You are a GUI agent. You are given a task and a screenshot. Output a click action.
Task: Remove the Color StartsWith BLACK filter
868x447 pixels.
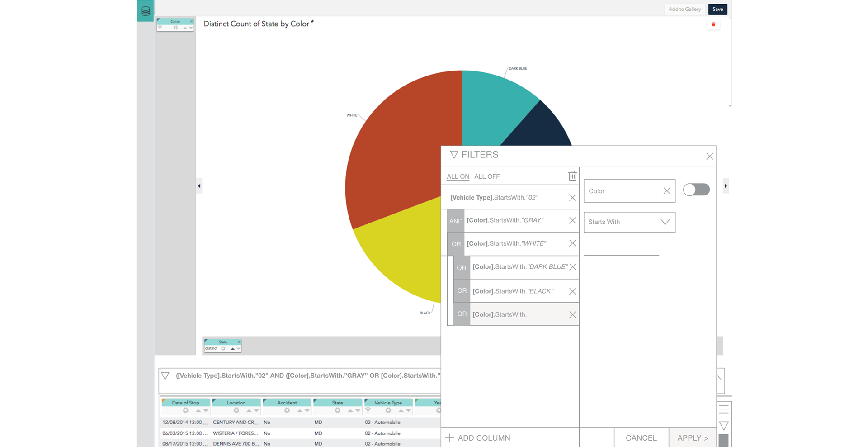[x=572, y=291]
